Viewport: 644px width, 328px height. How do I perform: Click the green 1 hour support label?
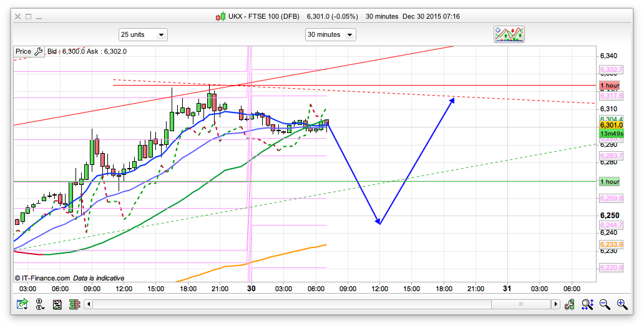tap(609, 182)
